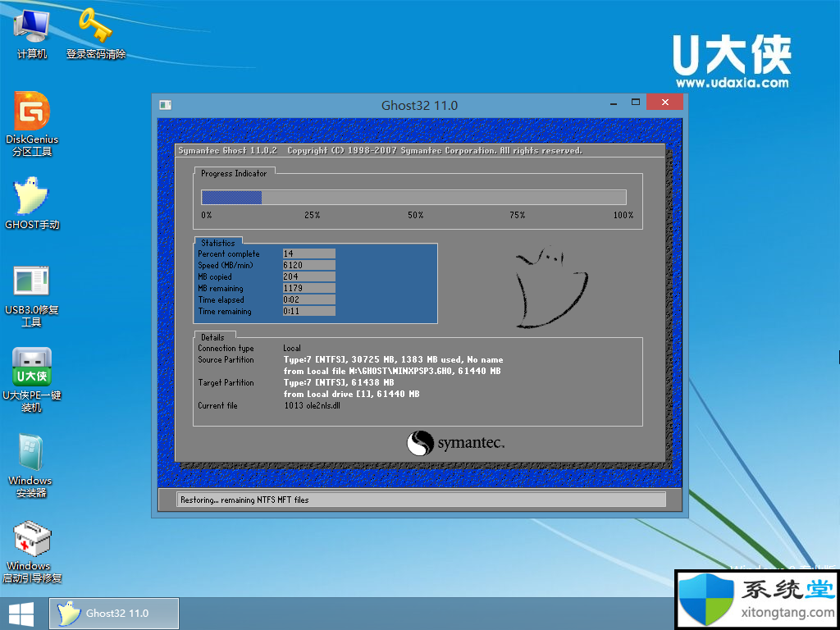Screen dimensions: 840x630
Task: Click the Details group label
Action: [212, 337]
